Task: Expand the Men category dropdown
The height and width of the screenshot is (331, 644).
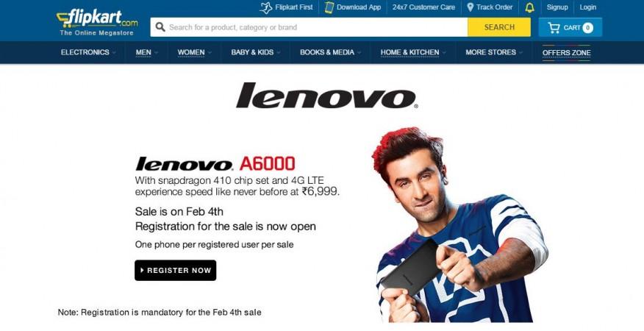Action: [146, 52]
